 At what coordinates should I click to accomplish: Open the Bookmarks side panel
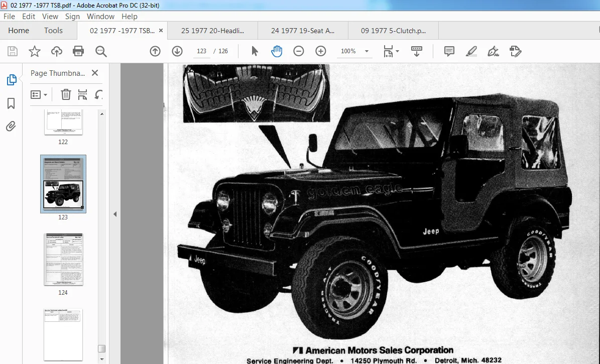[x=11, y=103]
